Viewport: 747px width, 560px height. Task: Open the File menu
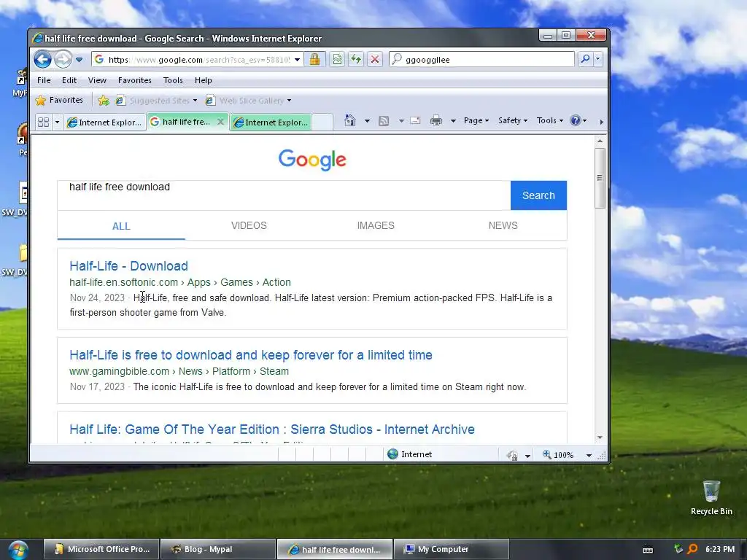point(44,80)
